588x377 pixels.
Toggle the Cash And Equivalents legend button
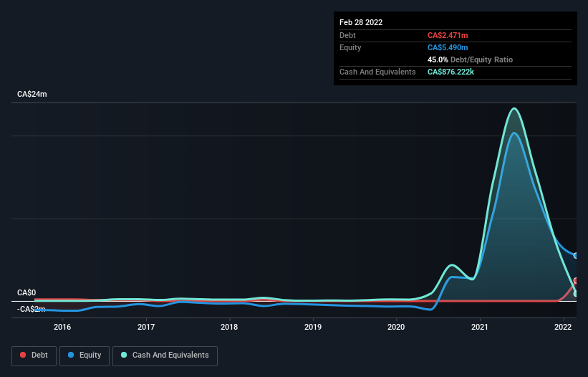[x=165, y=355]
